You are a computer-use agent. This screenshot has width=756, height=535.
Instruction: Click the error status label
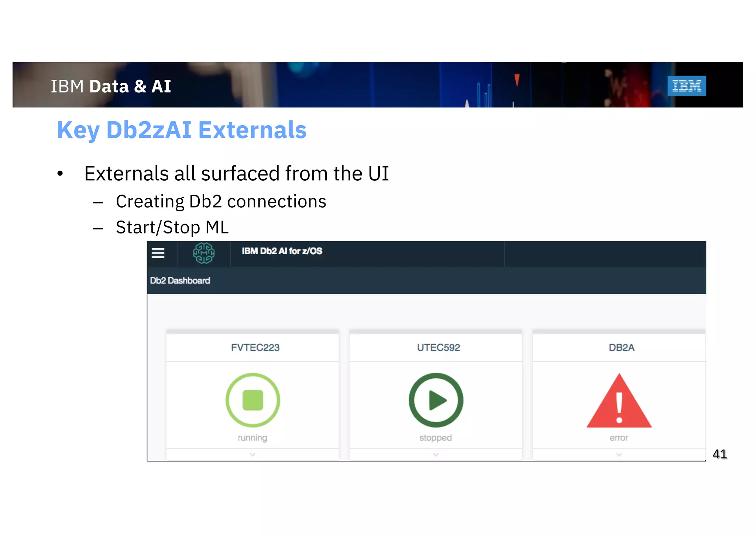619,438
